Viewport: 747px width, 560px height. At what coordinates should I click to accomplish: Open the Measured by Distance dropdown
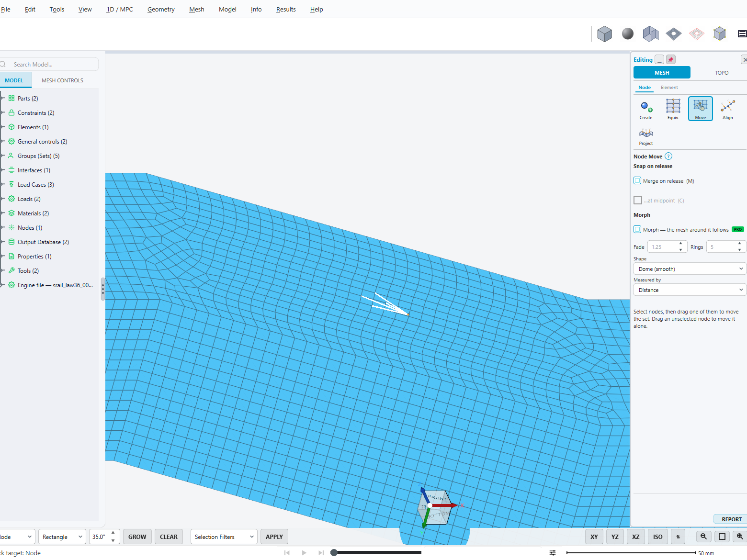[690, 290]
